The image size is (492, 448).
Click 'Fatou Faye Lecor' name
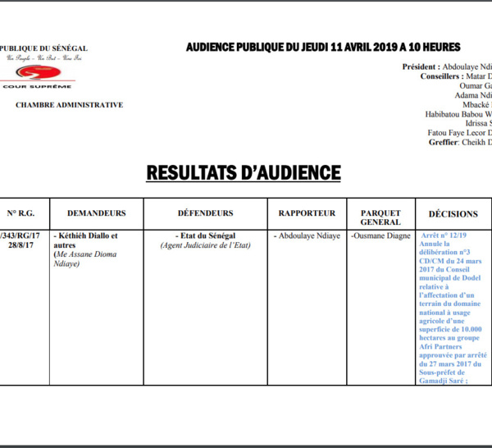457,133
